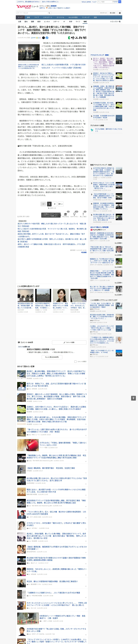
Task: Click the 次へ next page button
Action: tap(60, 204)
